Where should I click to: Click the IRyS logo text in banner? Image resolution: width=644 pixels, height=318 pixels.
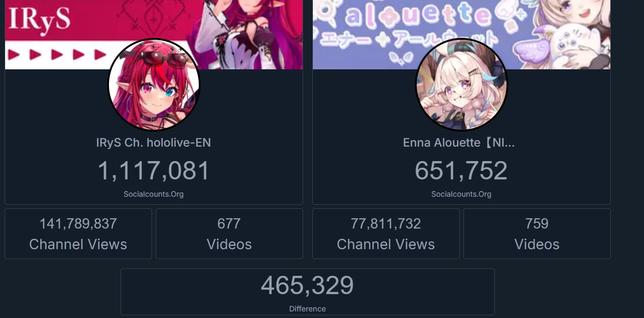(x=39, y=19)
